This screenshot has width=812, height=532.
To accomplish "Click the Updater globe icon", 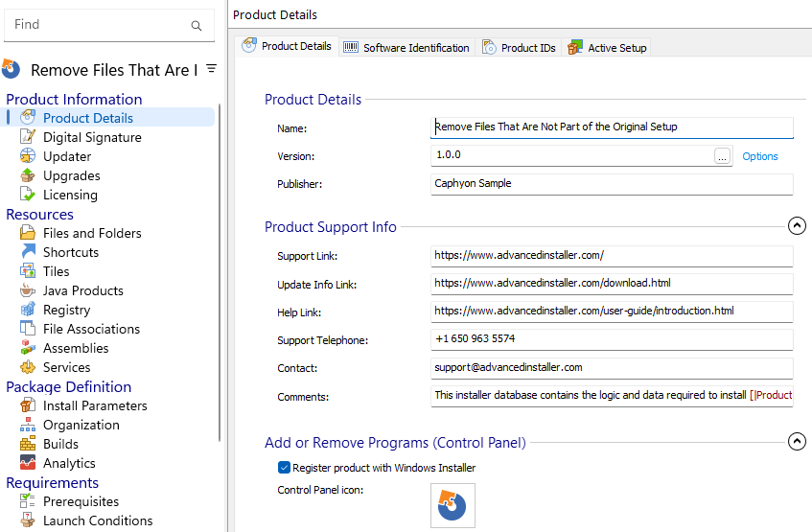I will [x=28, y=156].
